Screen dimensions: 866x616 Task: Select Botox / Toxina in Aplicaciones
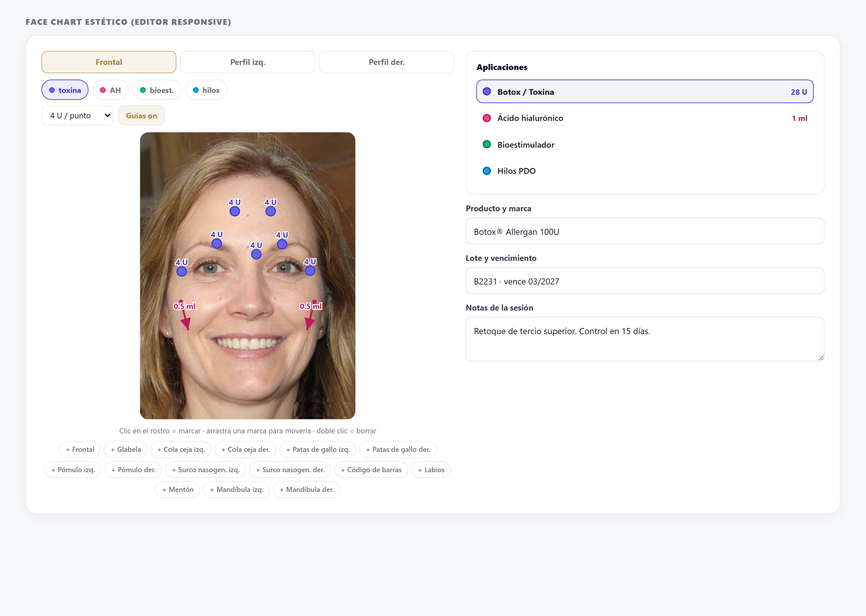click(645, 91)
